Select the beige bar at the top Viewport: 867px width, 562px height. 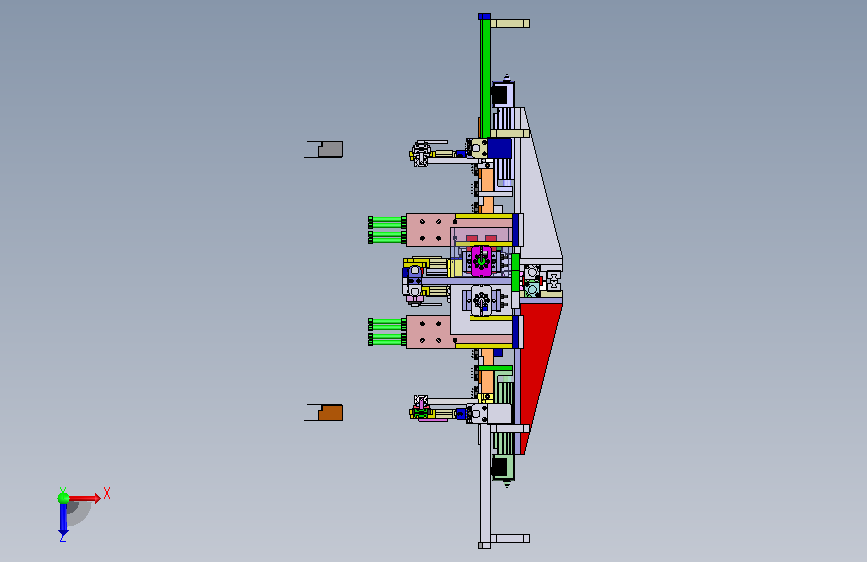point(510,23)
